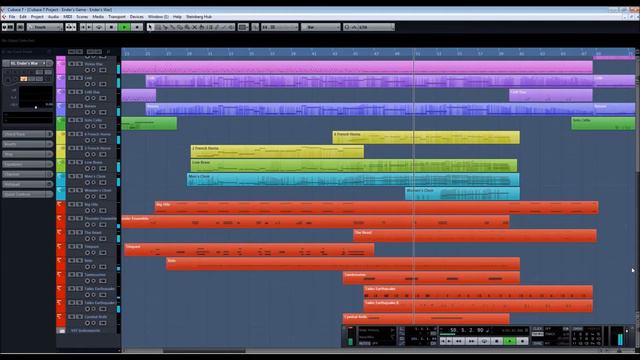
Task: Click the green color strip of Solo Cello track
Action: [x=61, y=124]
